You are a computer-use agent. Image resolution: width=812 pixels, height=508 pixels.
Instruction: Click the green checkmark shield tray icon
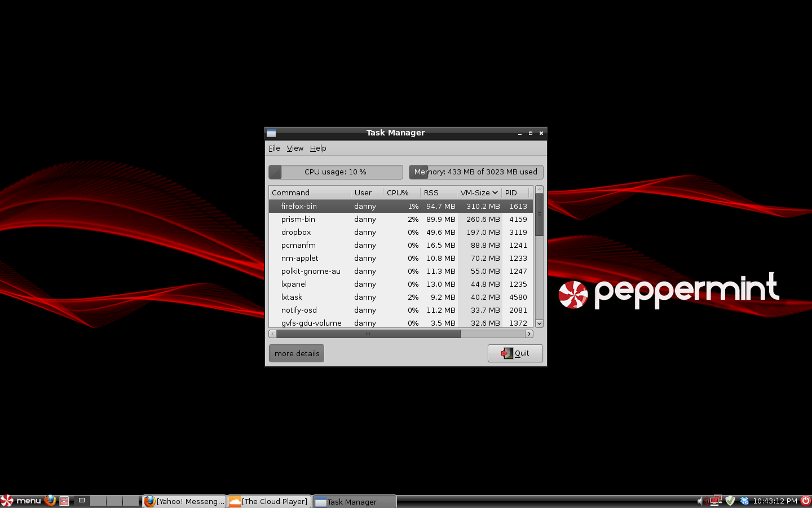730,501
